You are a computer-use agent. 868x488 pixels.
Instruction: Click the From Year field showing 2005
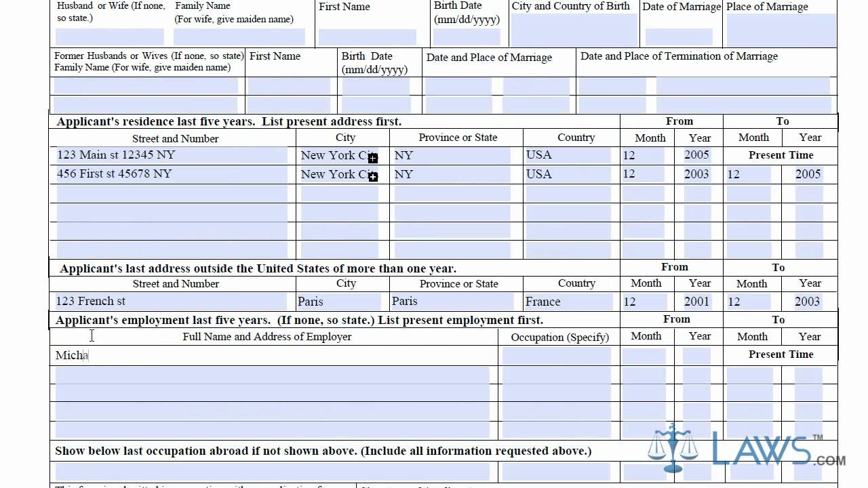[696, 155]
